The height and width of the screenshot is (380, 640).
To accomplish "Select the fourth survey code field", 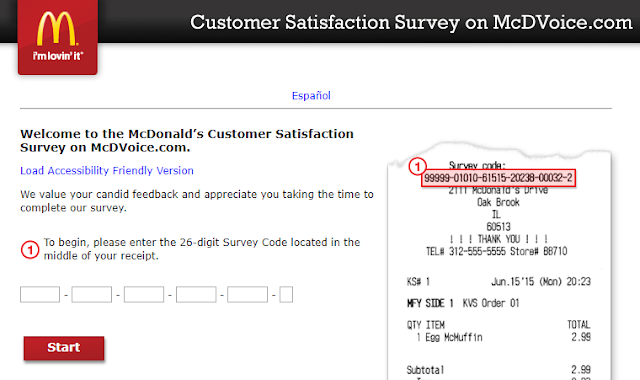I will click(x=196, y=294).
